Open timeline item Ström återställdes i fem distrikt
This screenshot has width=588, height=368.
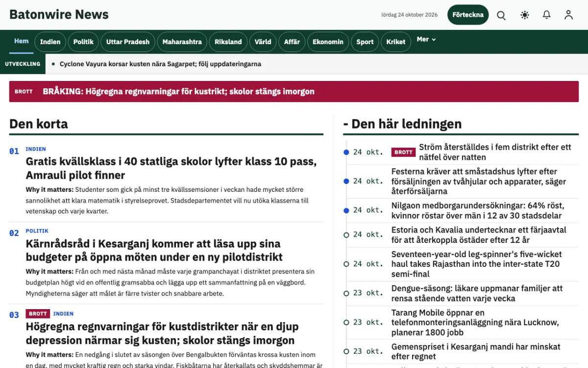coord(495,152)
